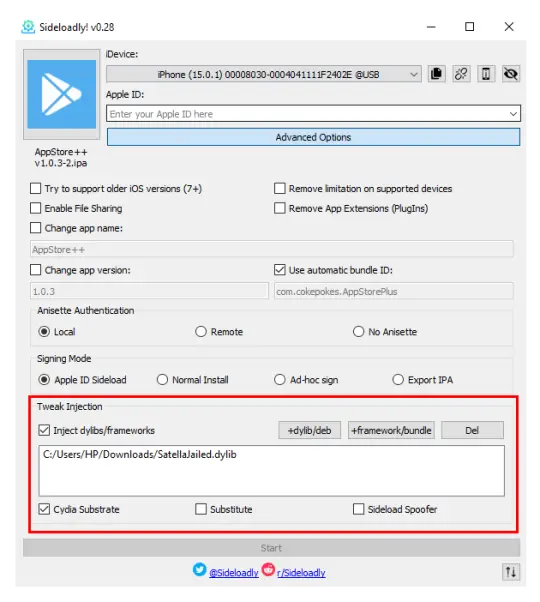Open the r/Sideloadly Reddit link
This screenshot has height=602, width=540.
pos(301,573)
